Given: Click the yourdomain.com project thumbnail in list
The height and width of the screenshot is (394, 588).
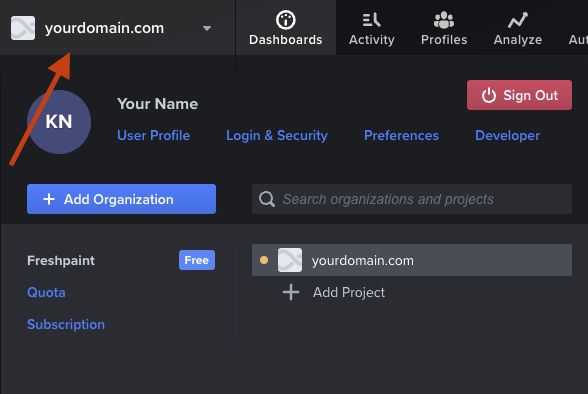Looking at the screenshot, I should pos(290,260).
